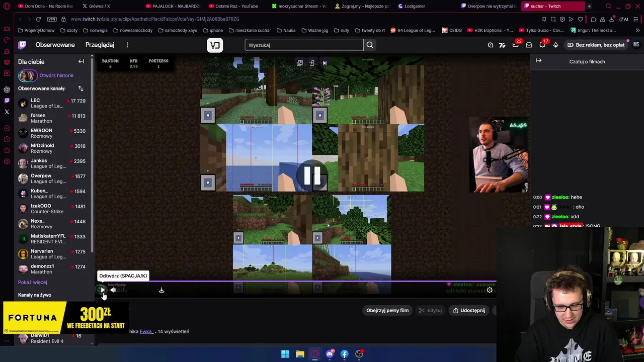
Task: Collapse the Czatuj o filmach chat panel
Action: pos(538,61)
